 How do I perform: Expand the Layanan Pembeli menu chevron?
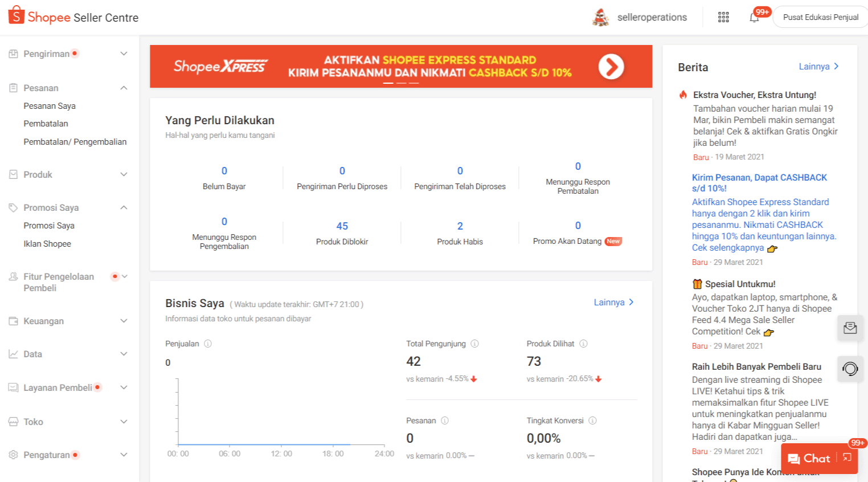point(124,387)
